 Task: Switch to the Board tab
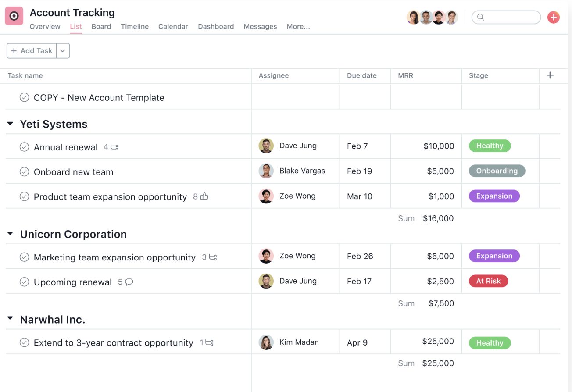tap(101, 26)
